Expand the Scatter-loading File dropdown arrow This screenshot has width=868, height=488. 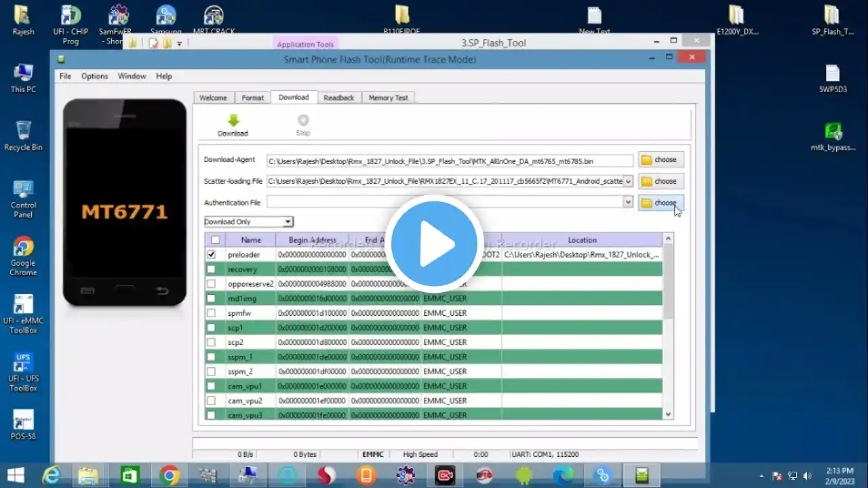pos(628,181)
